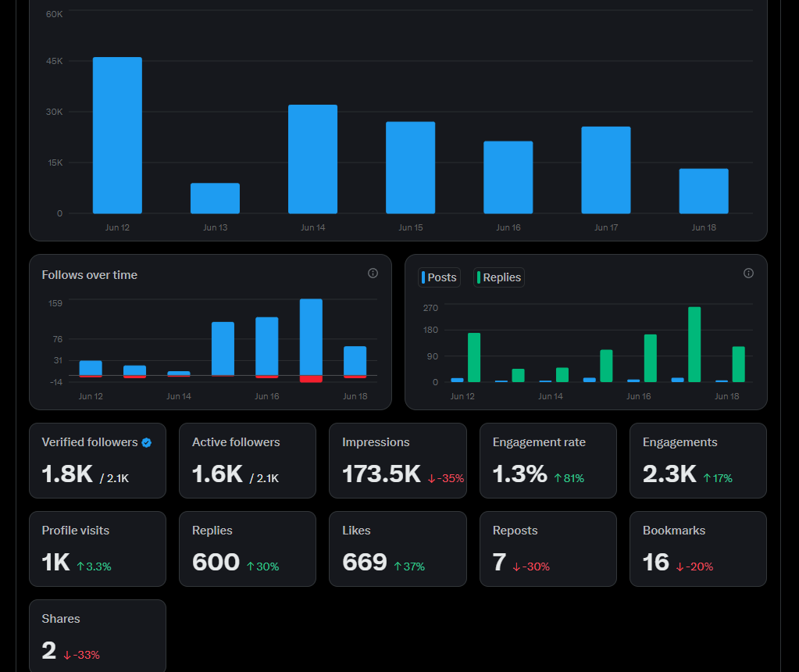Select the Shares metric card
799x672 pixels.
tap(98, 636)
